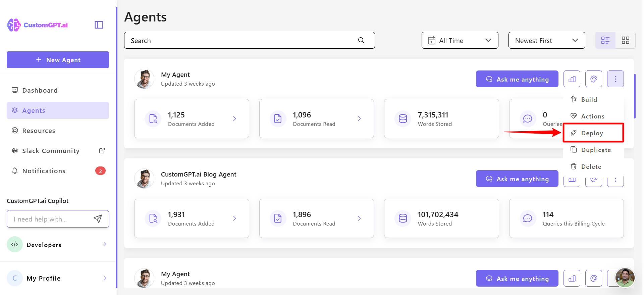This screenshot has width=644, height=295.
Task: Click the 114 Queries chat icon
Action: [x=528, y=218]
